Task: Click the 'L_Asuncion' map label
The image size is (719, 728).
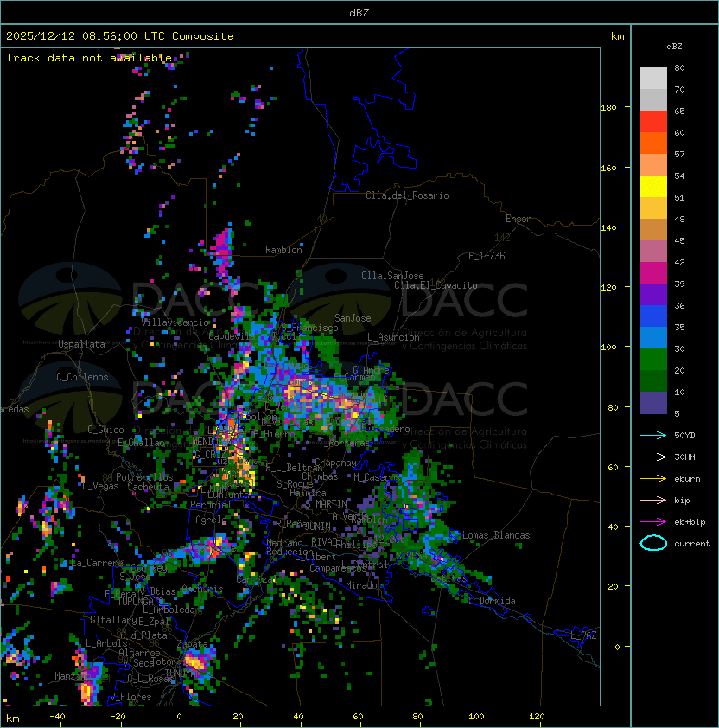Action: [393, 337]
